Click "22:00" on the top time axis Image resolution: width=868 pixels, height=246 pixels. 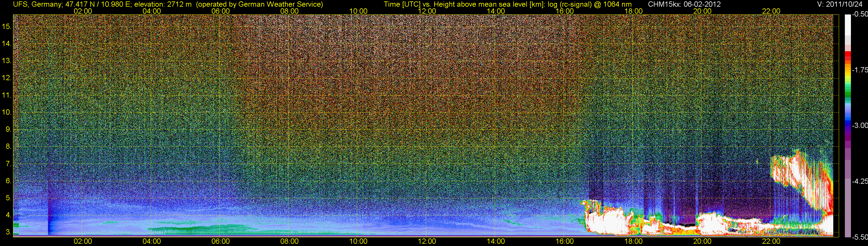click(x=771, y=11)
